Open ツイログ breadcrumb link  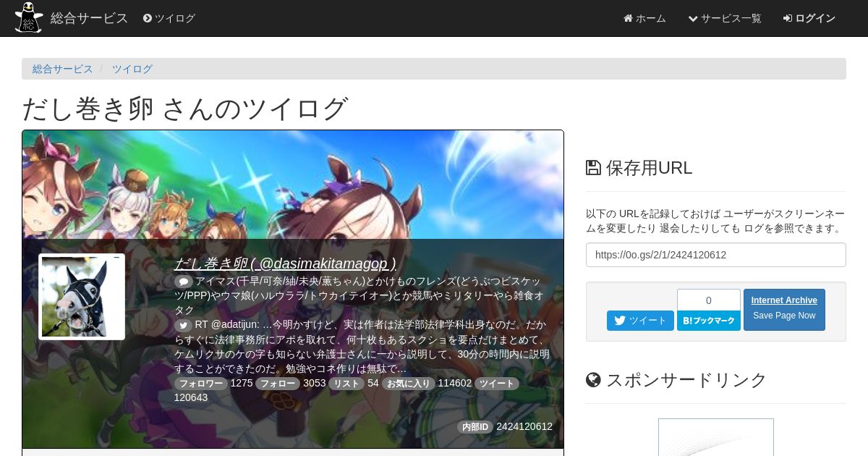132,69
